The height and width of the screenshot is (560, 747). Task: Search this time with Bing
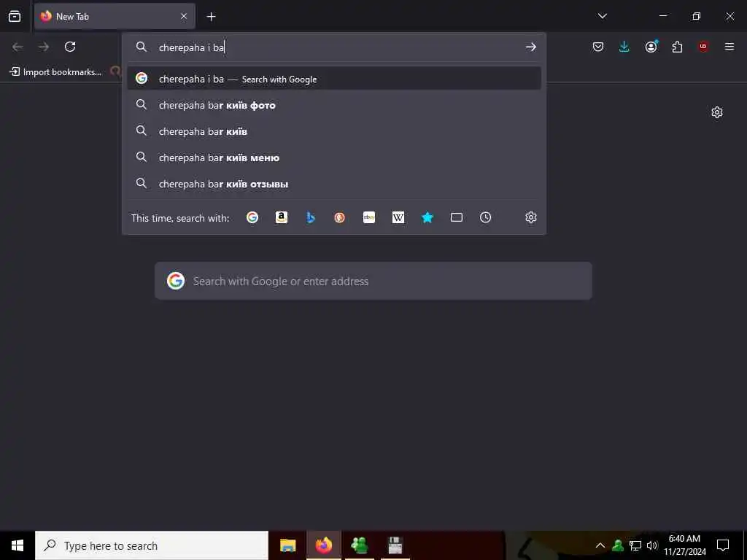point(311,217)
